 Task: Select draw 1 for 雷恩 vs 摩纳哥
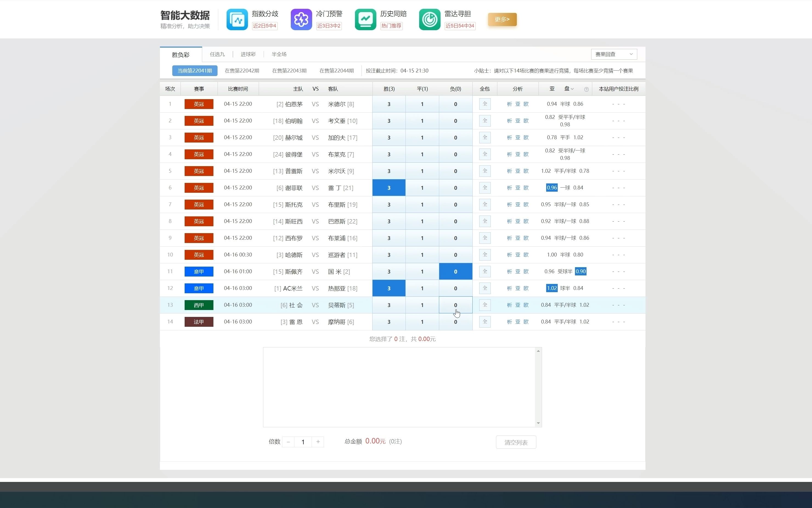click(x=422, y=322)
